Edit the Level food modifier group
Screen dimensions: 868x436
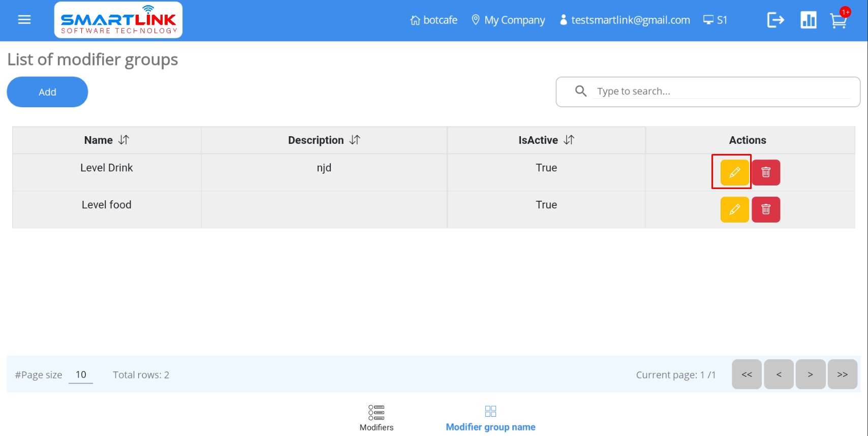pyautogui.click(x=734, y=209)
